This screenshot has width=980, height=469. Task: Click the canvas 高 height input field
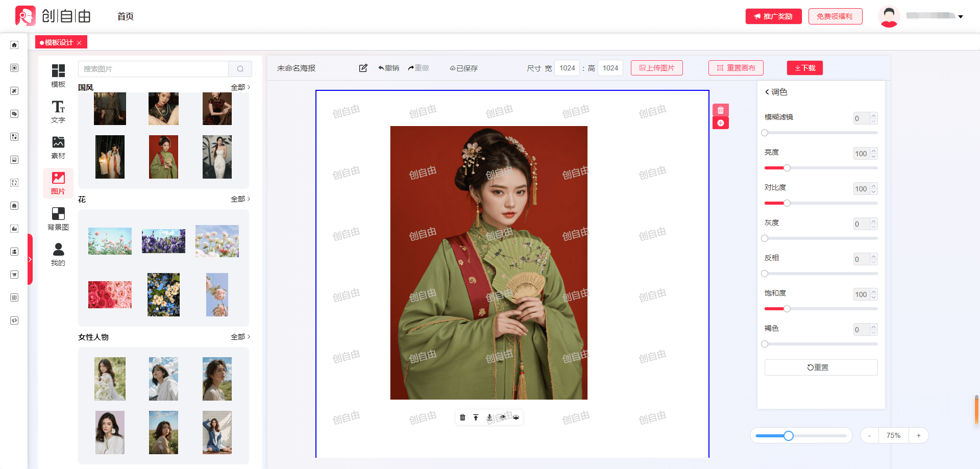click(x=610, y=68)
